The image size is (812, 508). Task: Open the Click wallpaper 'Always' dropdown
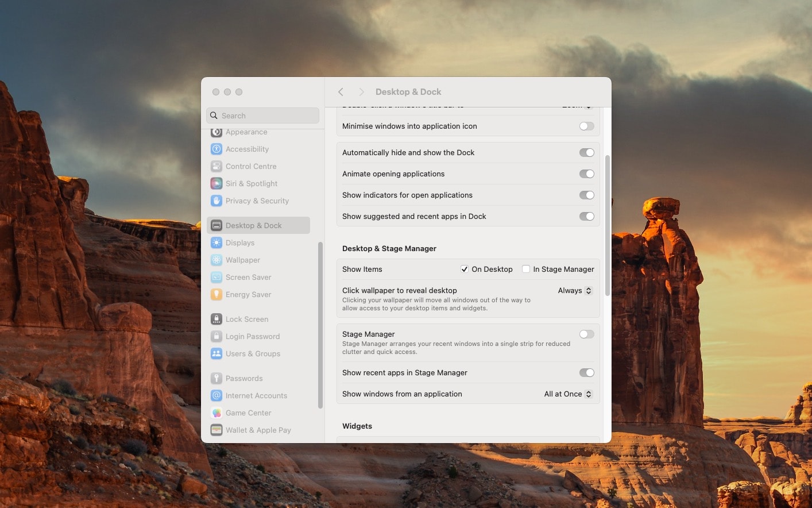pyautogui.click(x=575, y=291)
